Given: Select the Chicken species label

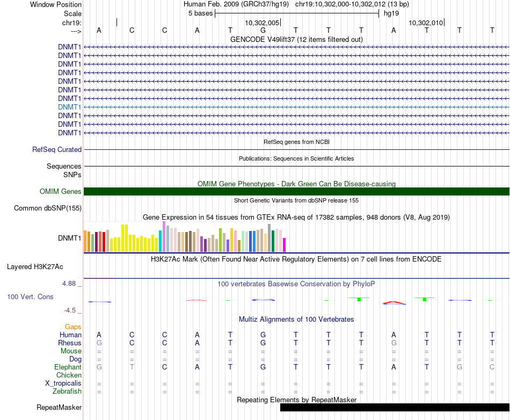Looking at the screenshot, I should tap(69, 375).
